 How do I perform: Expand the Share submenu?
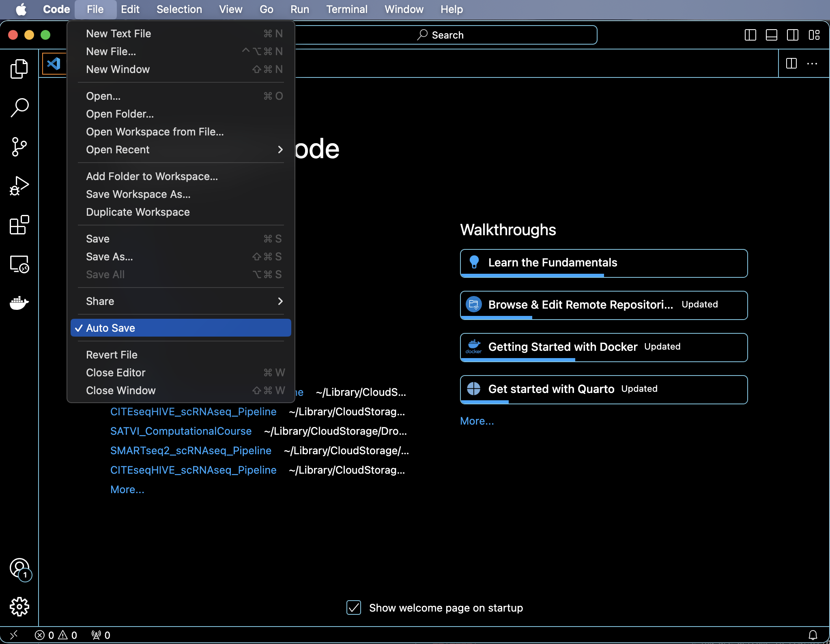pyautogui.click(x=181, y=301)
